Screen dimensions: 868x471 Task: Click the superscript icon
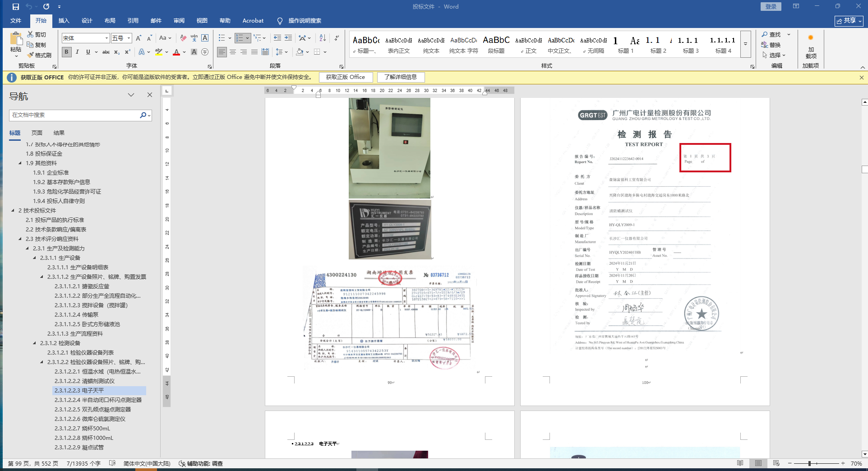point(128,52)
